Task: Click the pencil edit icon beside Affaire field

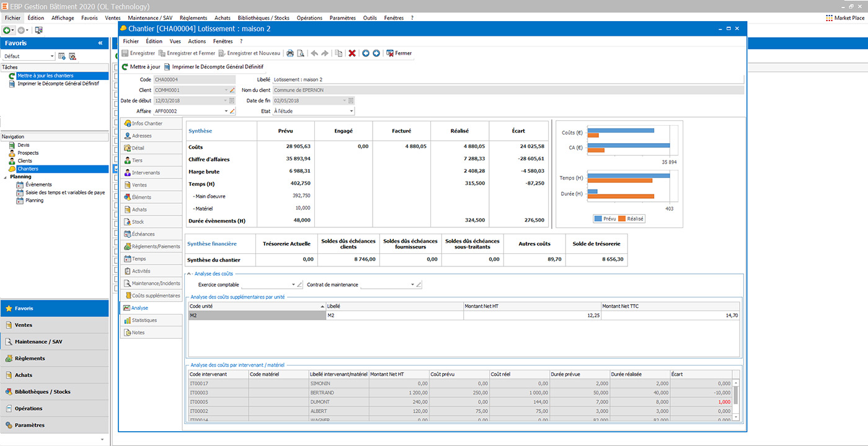Action: pos(232,111)
